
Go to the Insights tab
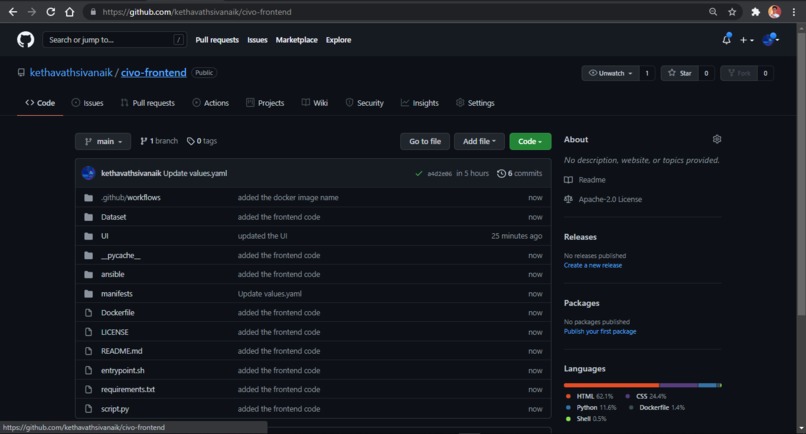click(x=420, y=103)
